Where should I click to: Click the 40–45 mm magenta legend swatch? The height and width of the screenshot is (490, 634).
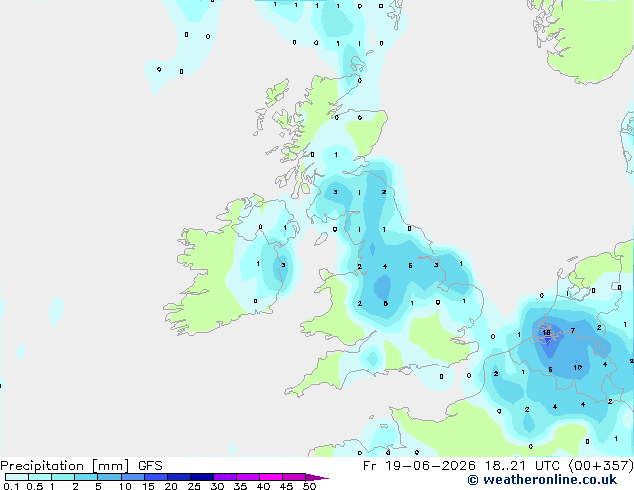(271, 477)
